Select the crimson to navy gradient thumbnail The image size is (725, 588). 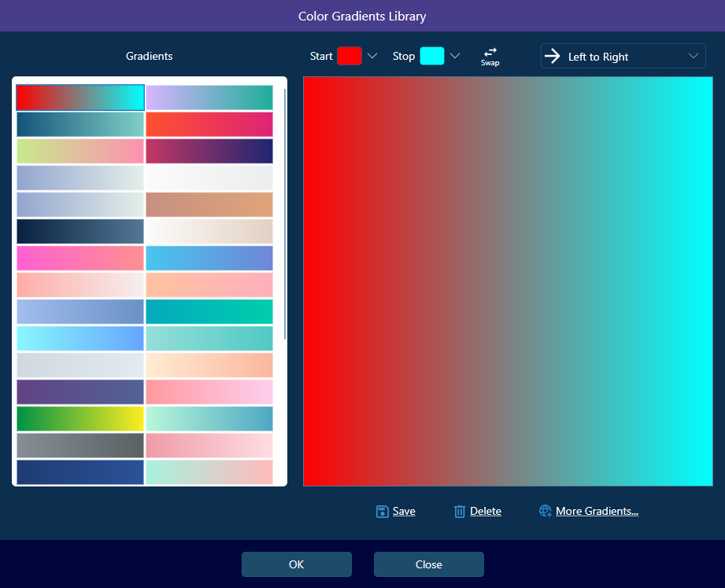coord(209,151)
